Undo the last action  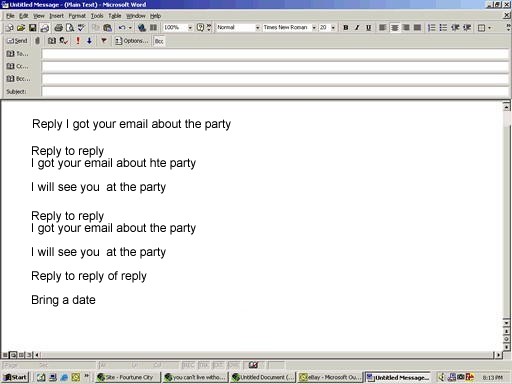pyautogui.click(x=122, y=28)
